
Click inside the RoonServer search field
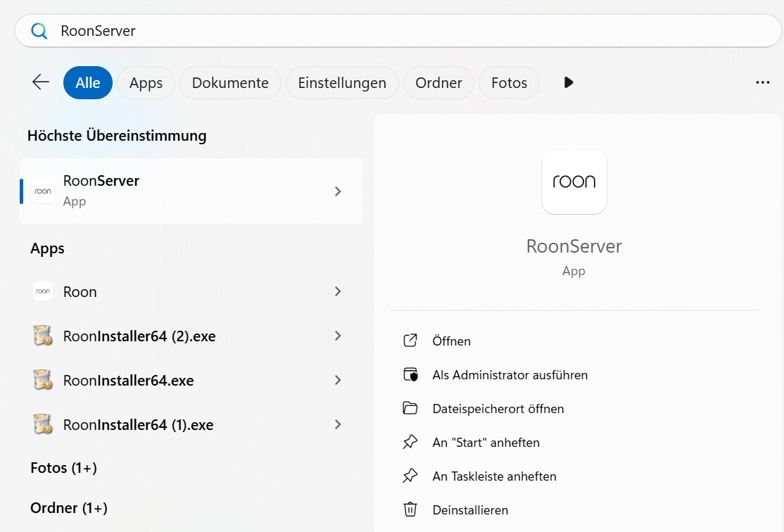pos(211,30)
